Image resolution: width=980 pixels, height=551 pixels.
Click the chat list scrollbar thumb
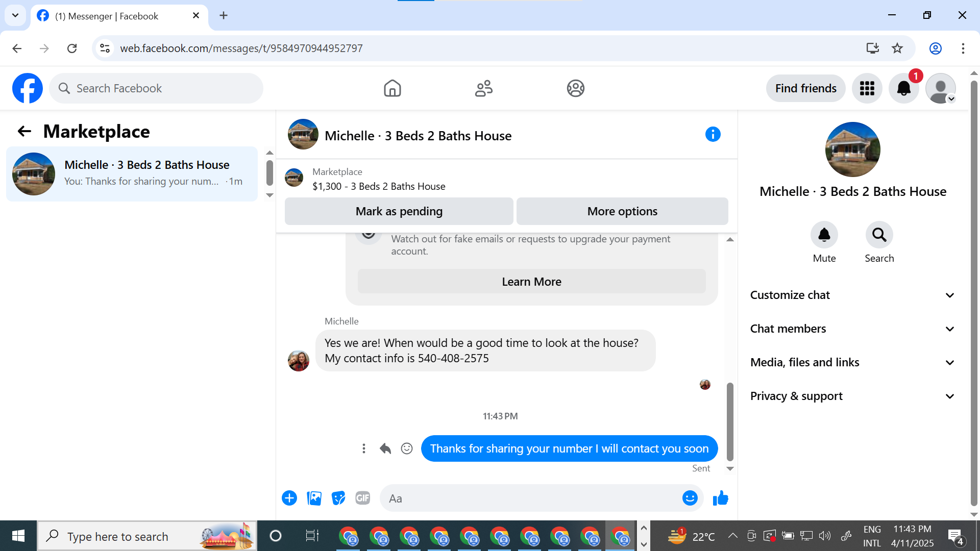point(269,173)
